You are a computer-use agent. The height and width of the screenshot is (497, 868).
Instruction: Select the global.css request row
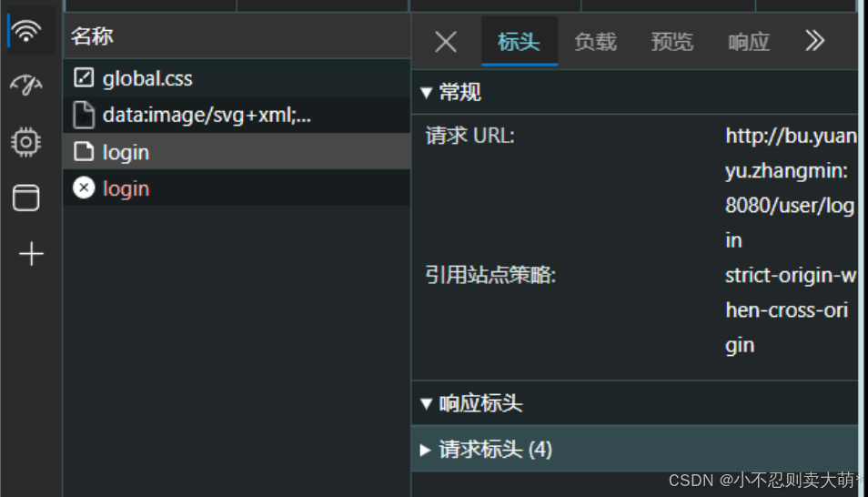pos(237,78)
